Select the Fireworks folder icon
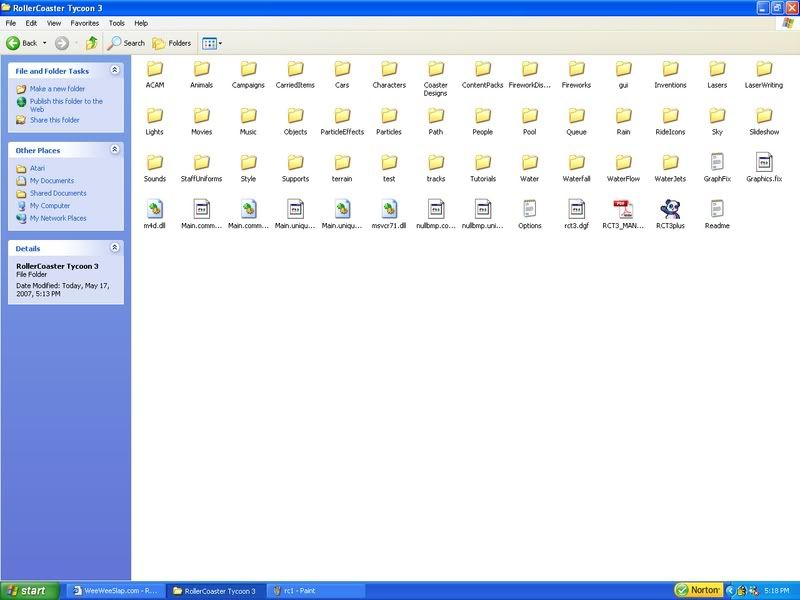The image size is (800, 600). 577,68
